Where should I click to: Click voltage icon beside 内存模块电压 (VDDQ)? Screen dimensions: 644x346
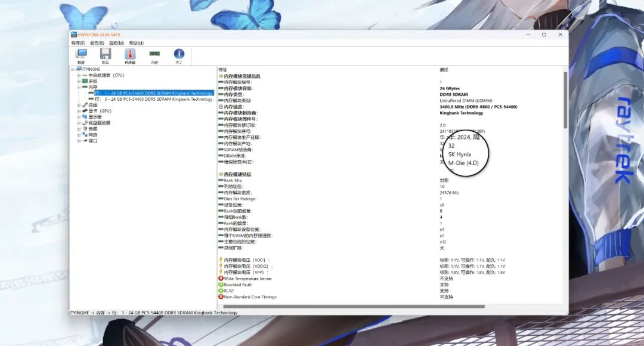coord(221,266)
